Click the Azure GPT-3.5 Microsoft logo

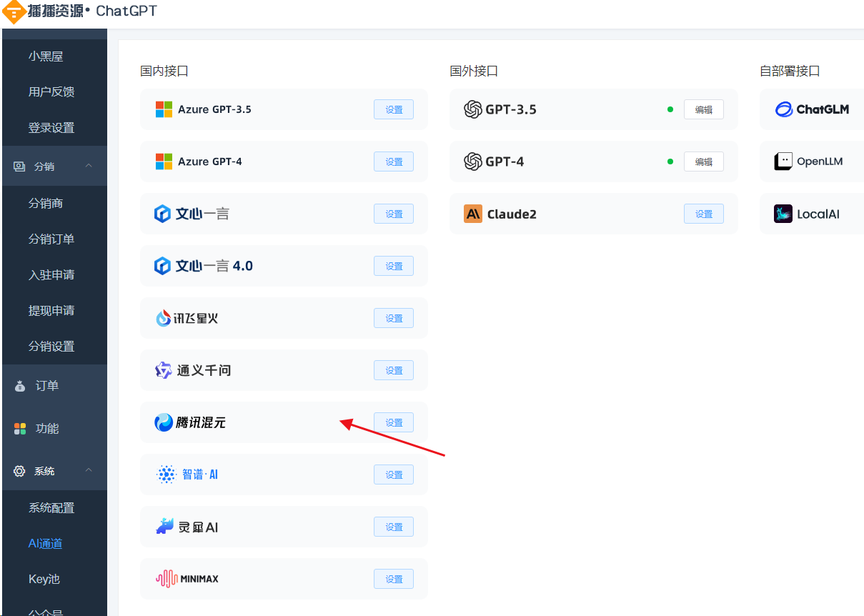point(164,109)
